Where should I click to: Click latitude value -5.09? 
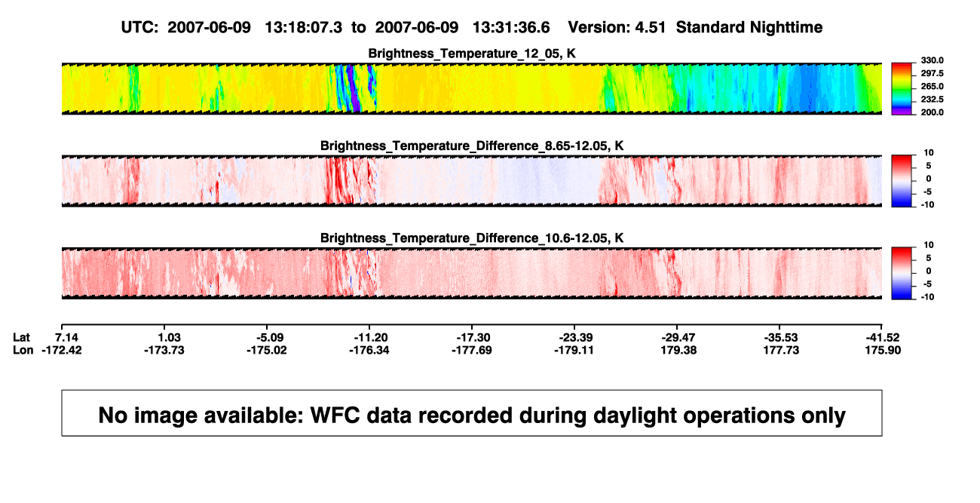(x=269, y=337)
